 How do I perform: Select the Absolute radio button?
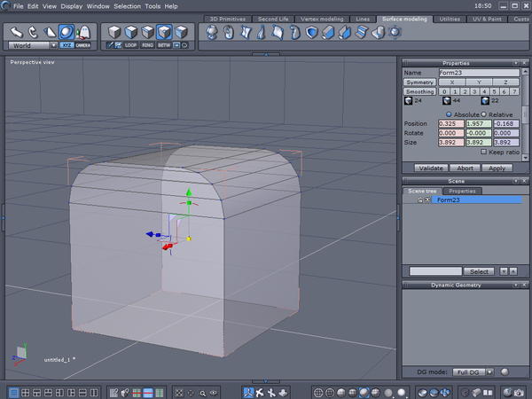(x=449, y=114)
